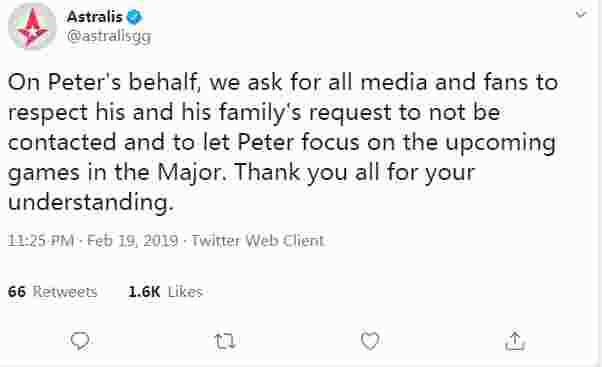Open the Astralis display name profile
This screenshot has width=602, height=367.
pos(94,17)
